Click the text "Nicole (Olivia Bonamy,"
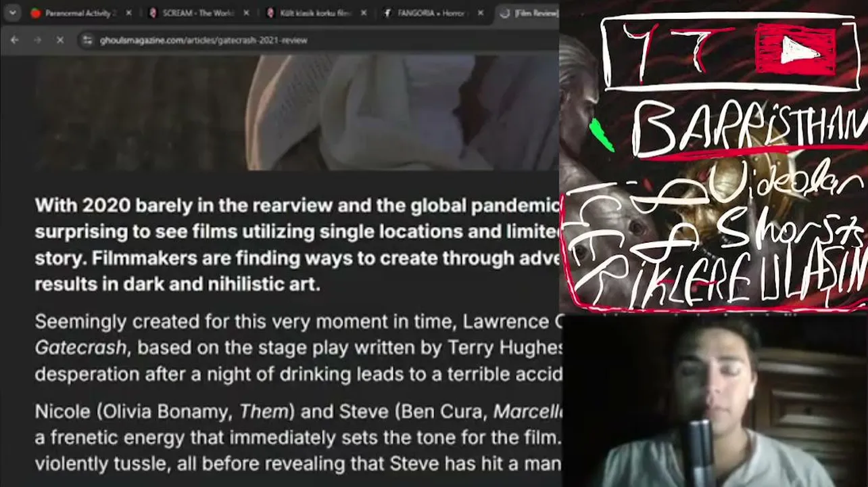Viewport: 868px width, 487px height. tap(134, 411)
